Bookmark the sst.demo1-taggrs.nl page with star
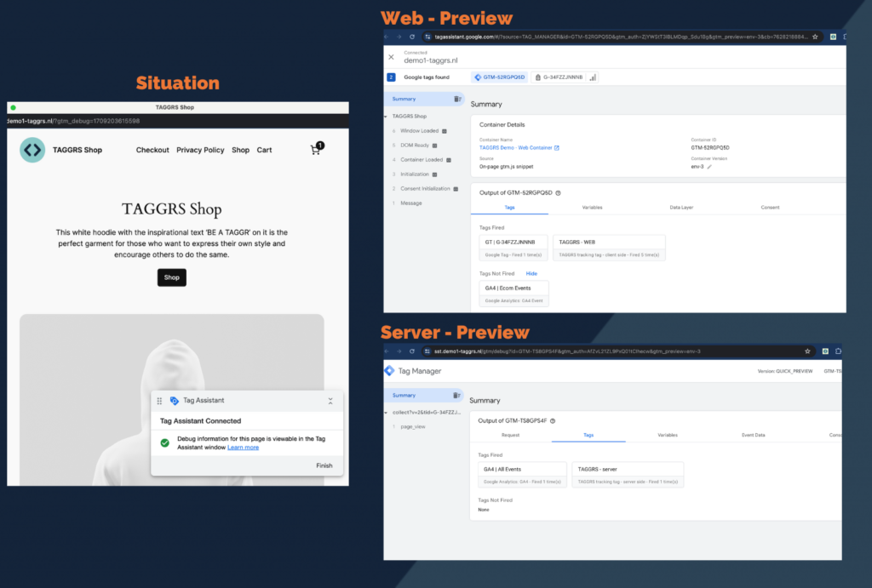 point(807,351)
